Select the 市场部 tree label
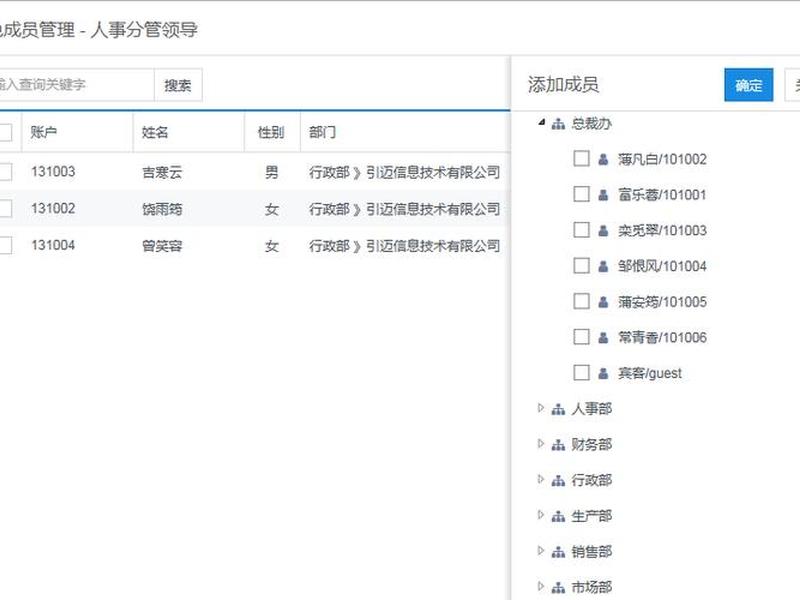 click(x=591, y=588)
